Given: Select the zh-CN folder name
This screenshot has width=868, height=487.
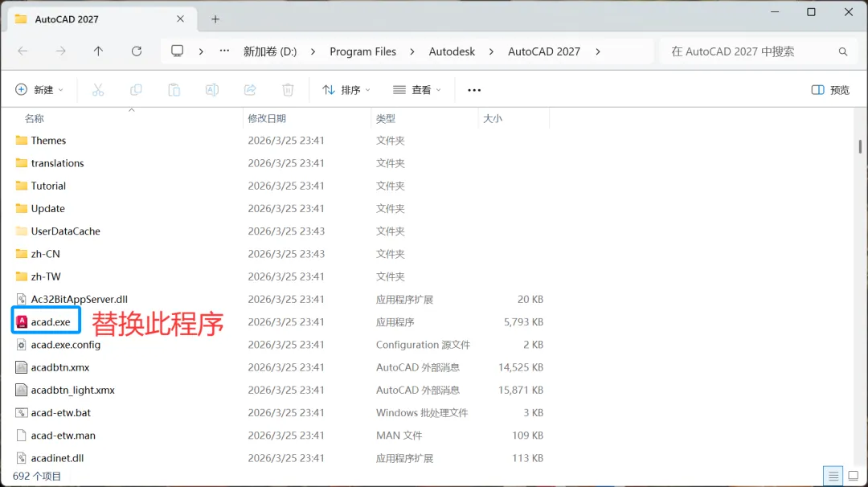Looking at the screenshot, I should (x=45, y=254).
